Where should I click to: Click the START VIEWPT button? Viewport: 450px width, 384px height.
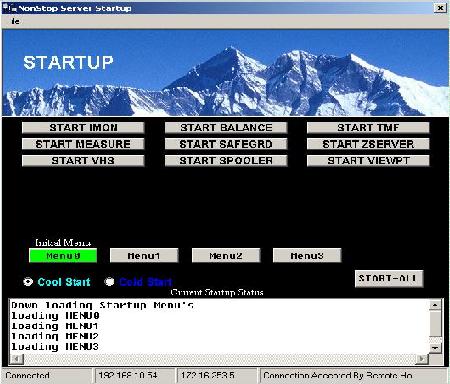pyautogui.click(x=368, y=160)
